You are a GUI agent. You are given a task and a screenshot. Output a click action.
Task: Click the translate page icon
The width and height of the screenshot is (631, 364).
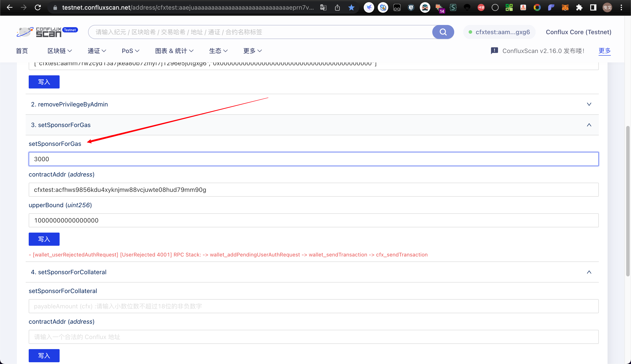click(323, 7)
